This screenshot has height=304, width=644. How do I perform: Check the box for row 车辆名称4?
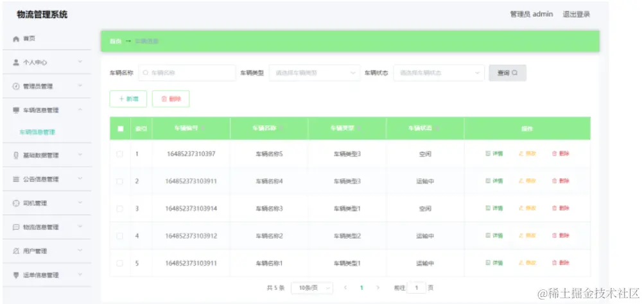click(119, 182)
